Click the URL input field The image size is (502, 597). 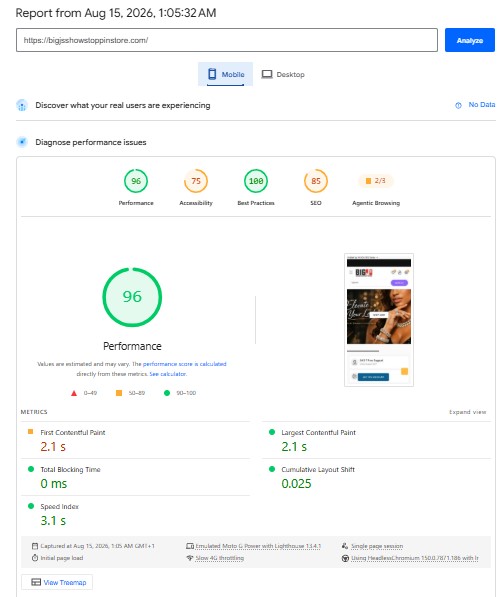(x=227, y=40)
